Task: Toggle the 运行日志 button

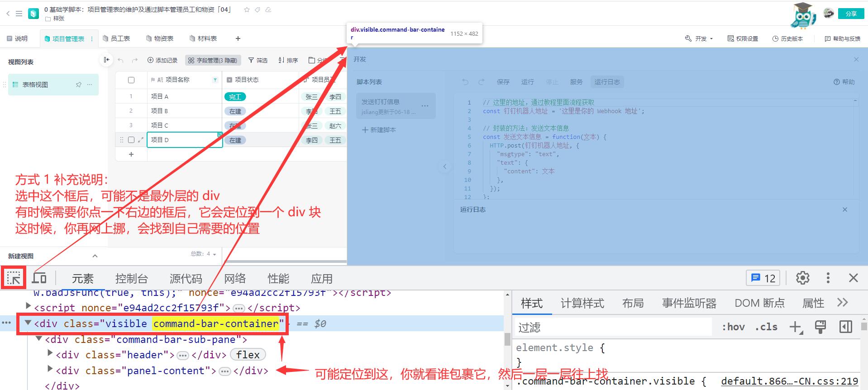Action: coord(607,82)
